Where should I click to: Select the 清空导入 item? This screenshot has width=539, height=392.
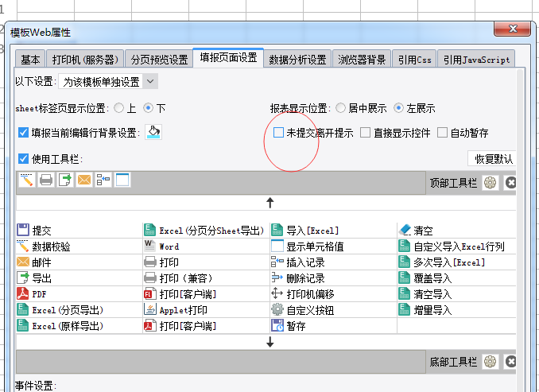(x=457, y=294)
